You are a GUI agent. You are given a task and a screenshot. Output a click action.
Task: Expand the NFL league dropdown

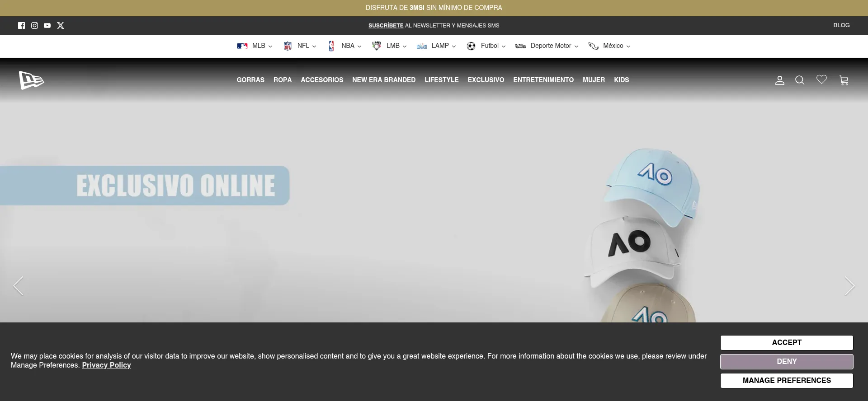tap(300, 46)
